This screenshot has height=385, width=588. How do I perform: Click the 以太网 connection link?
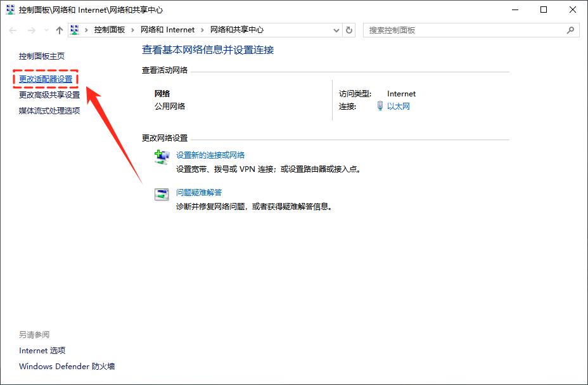pyautogui.click(x=399, y=107)
